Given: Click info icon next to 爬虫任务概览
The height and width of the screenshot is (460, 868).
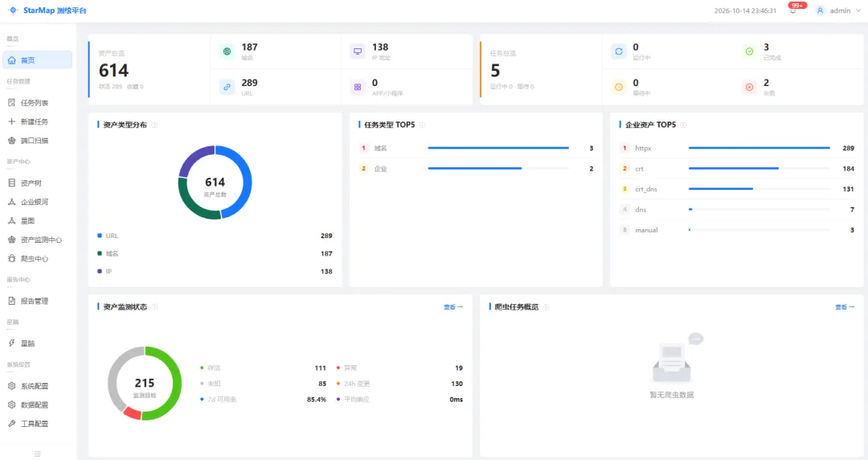Looking at the screenshot, I should click(x=546, y=306).
